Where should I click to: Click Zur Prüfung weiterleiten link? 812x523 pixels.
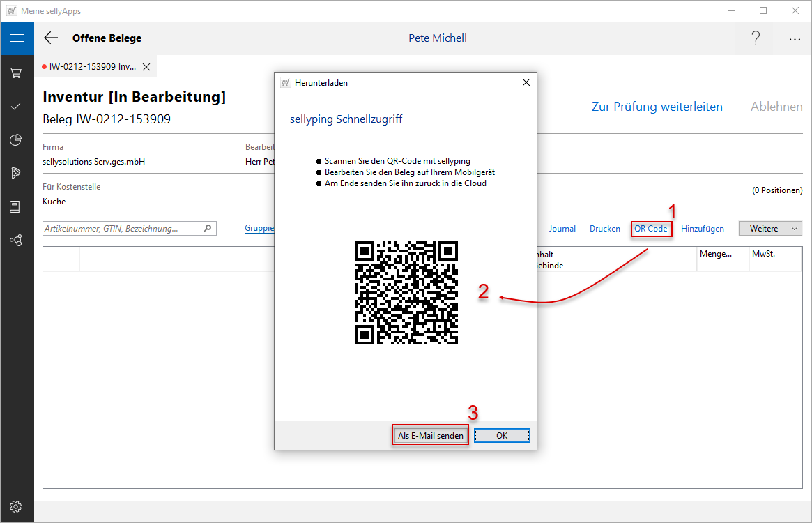pyautogui.click(x=657, y=107)
